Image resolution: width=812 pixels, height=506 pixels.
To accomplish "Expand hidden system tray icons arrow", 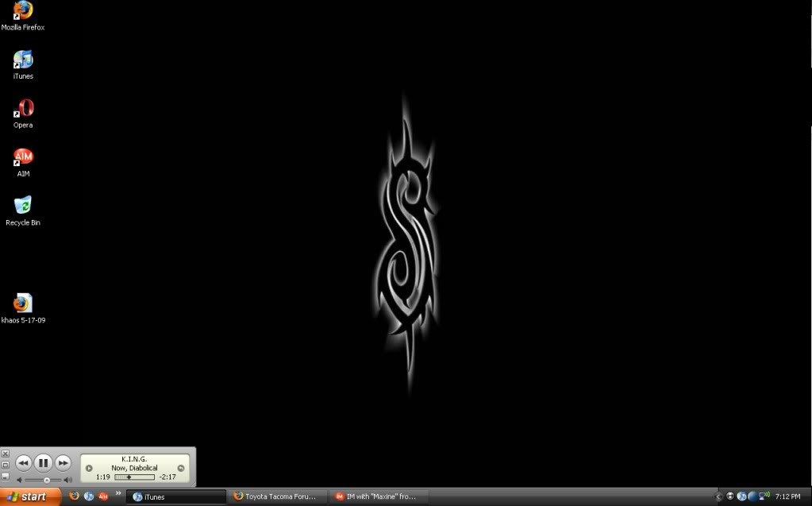I will [718, 496].
